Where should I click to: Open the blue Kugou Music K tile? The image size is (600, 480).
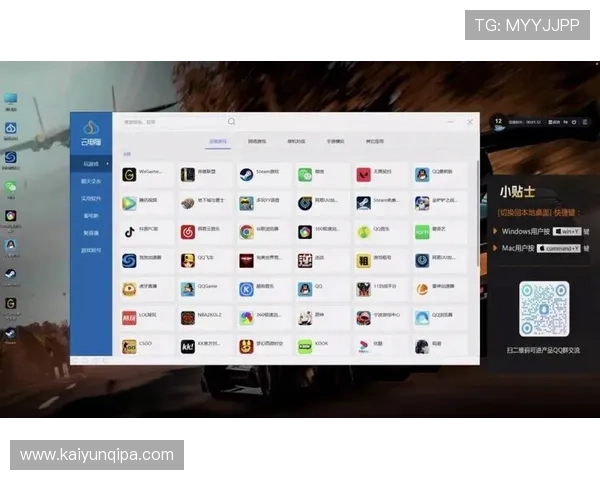click(264, 290)
